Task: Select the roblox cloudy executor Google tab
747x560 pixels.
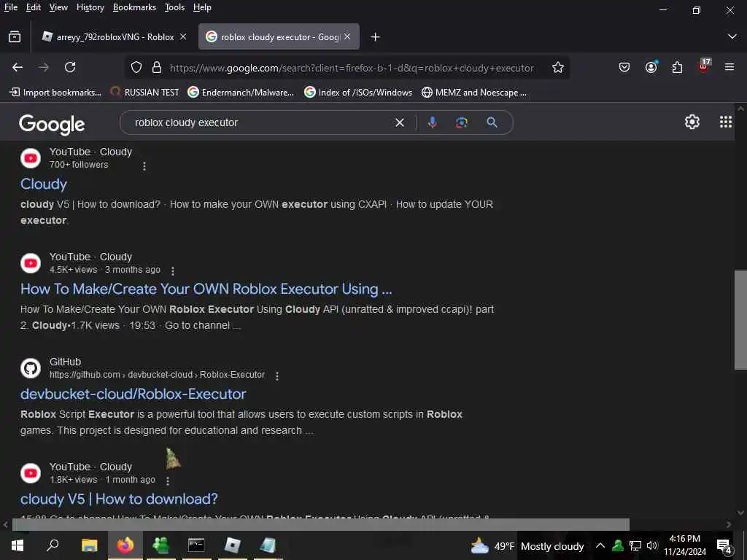Action: coord(279,36)
